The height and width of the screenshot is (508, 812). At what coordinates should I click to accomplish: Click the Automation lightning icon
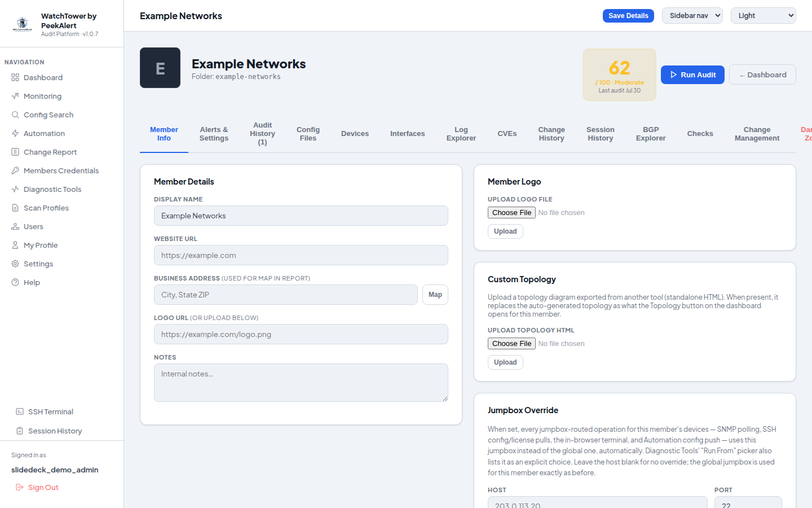pos(15,133)
